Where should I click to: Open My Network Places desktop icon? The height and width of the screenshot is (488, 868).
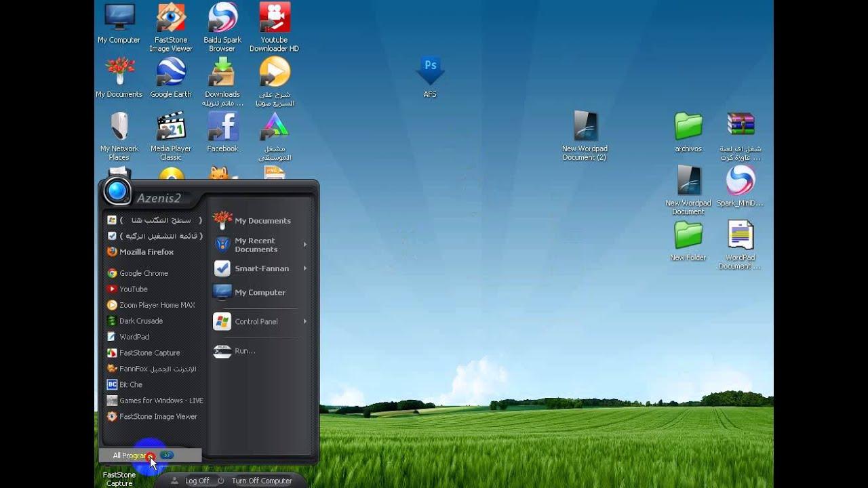click(119, 136)
